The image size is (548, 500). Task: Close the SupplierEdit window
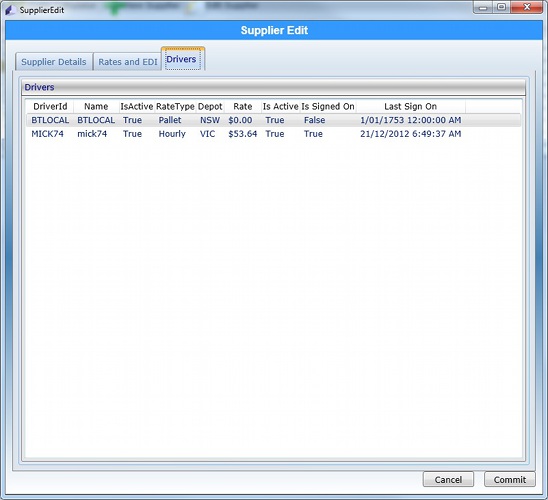pos(527,7)
